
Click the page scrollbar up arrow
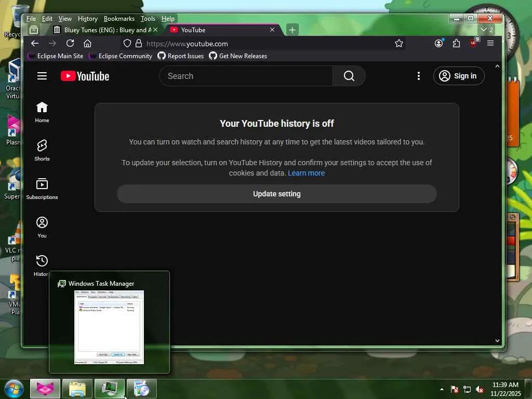click(x=497, y=66)
